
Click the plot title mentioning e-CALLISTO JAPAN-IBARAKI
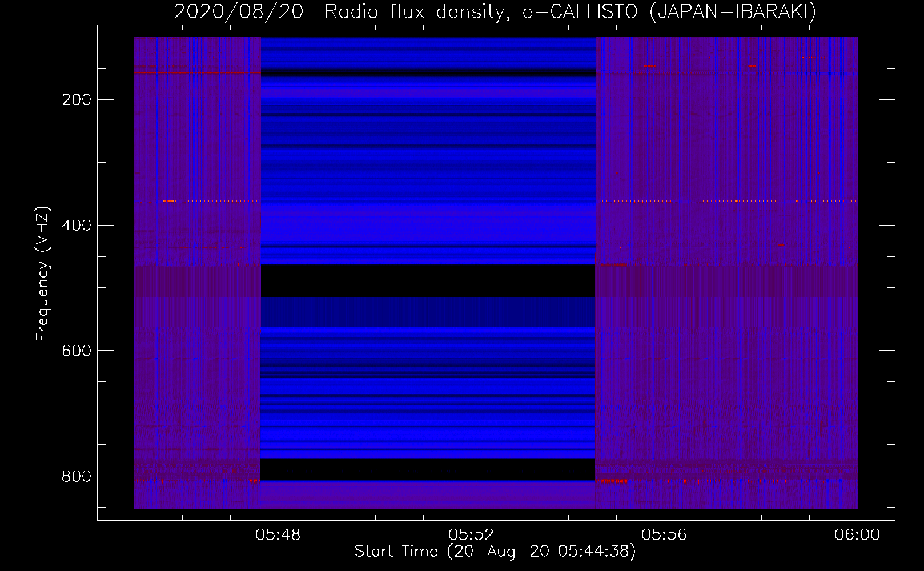click(495, 12)
